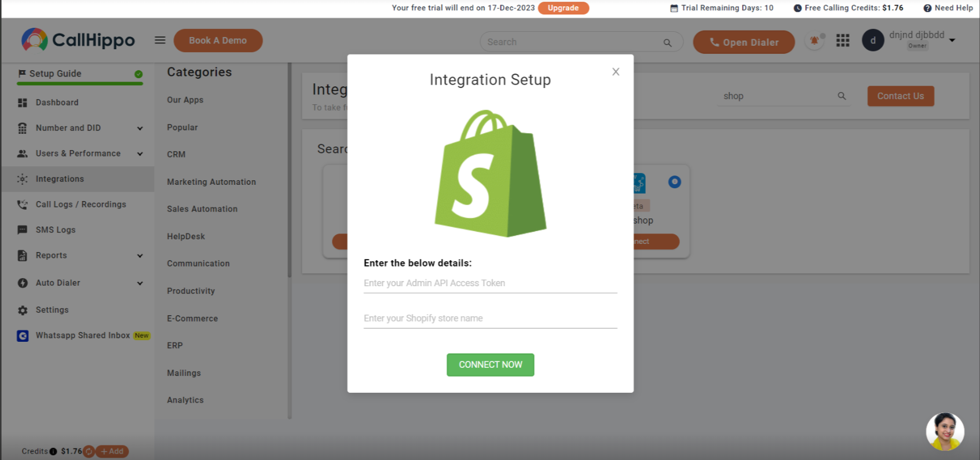Open the apps grid icon
The image size is (980, 460).
tap(843, 41)
